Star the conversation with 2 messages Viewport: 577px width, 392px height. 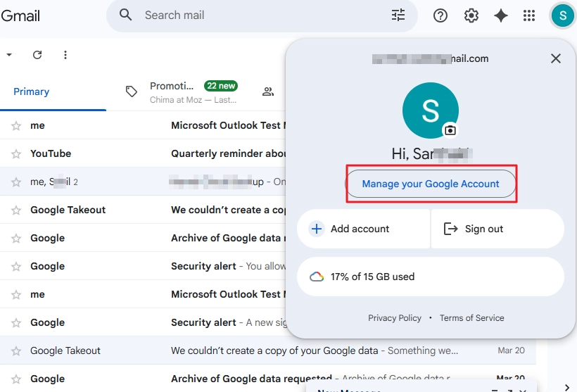point(15,182)
